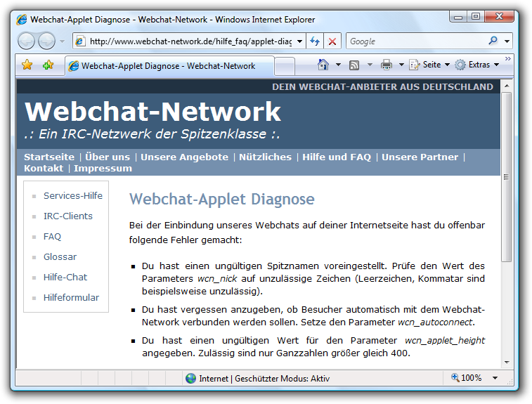Click the red Stop loading icon
Viewport: 532px width, 404px height.
[x=332, y=41]
